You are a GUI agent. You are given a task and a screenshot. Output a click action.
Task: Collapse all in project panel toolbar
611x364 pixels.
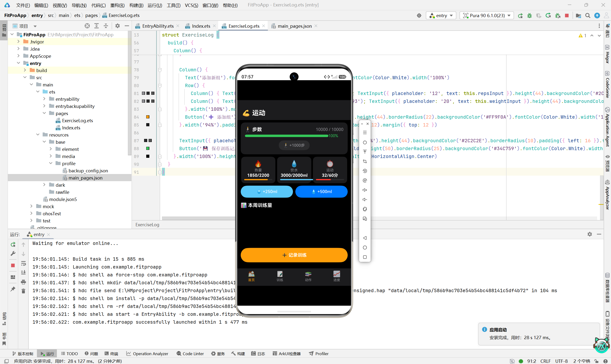pyautogui.click(x=106, y=26)
